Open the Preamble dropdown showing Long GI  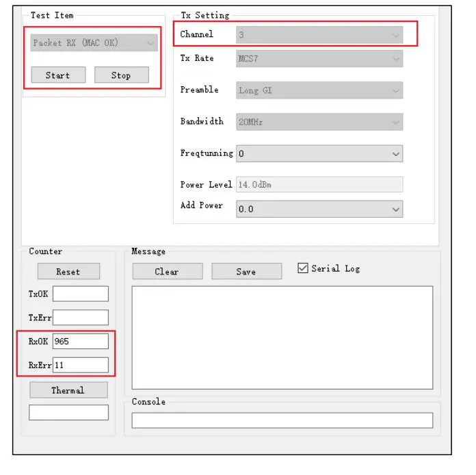(x=319, y=90)
